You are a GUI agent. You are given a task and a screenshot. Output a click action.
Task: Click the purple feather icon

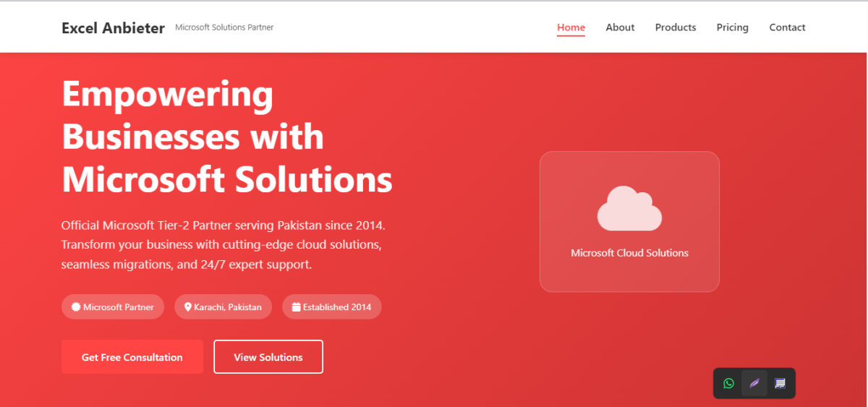pyautogui.click(x=754, y=383)
